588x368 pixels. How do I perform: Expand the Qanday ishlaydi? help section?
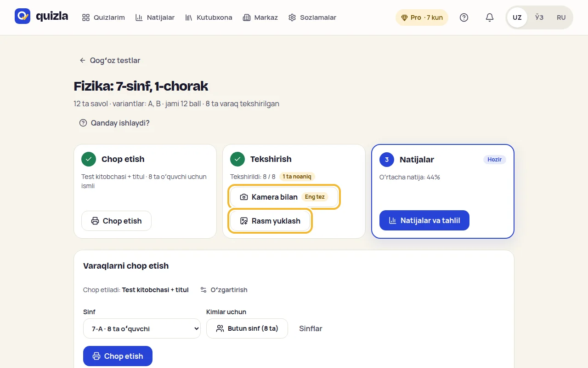click(x=114, y=123)
